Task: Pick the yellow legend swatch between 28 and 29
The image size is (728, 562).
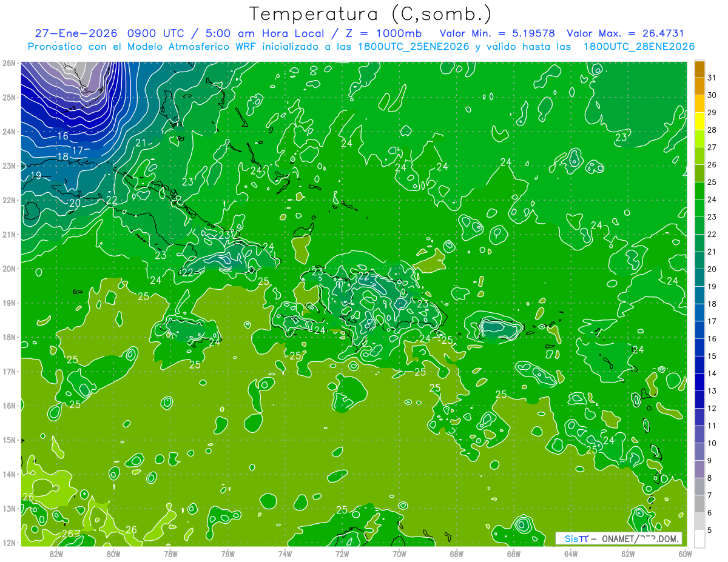Action: pos(700,121)
